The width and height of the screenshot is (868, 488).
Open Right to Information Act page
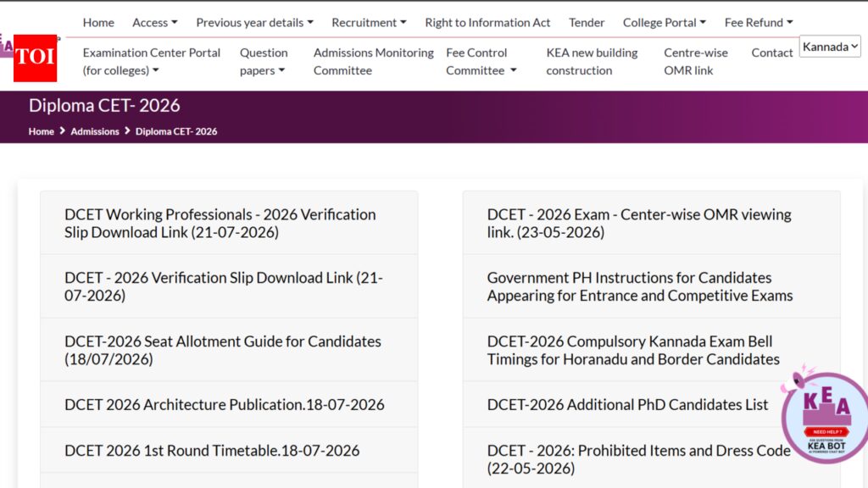[487, 23]
